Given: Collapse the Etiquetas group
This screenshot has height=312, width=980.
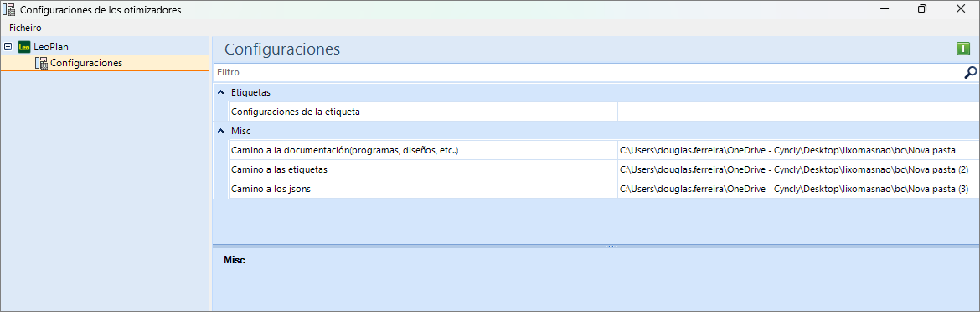Looking at the screenshot, I should pyautogui.click(x=220, y=92).
